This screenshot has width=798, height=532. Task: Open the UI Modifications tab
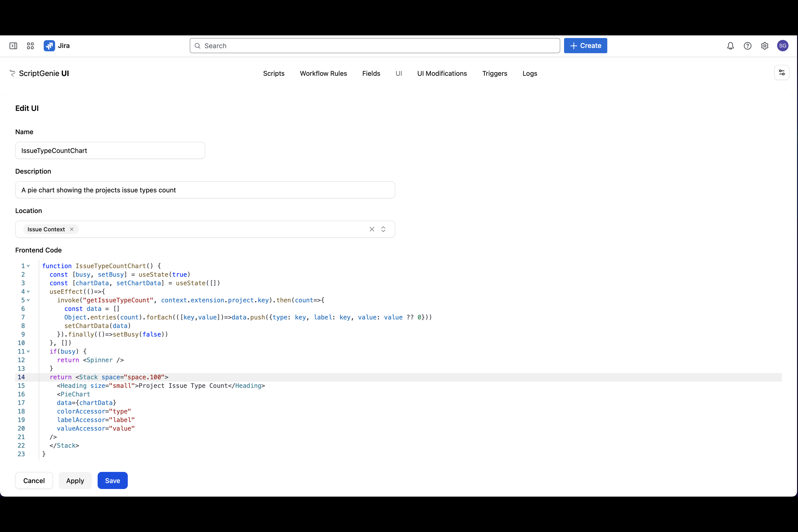[442, 74]
